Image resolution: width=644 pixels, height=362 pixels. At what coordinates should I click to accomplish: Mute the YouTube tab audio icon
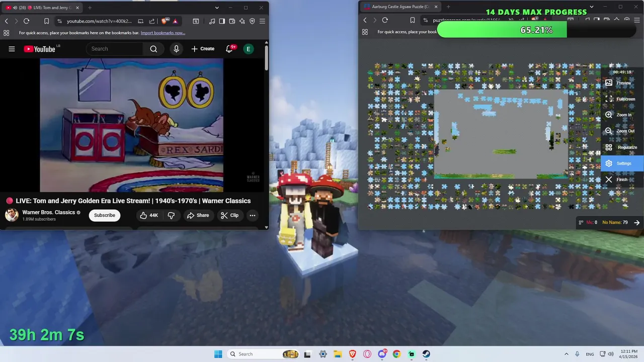(15, 8)
